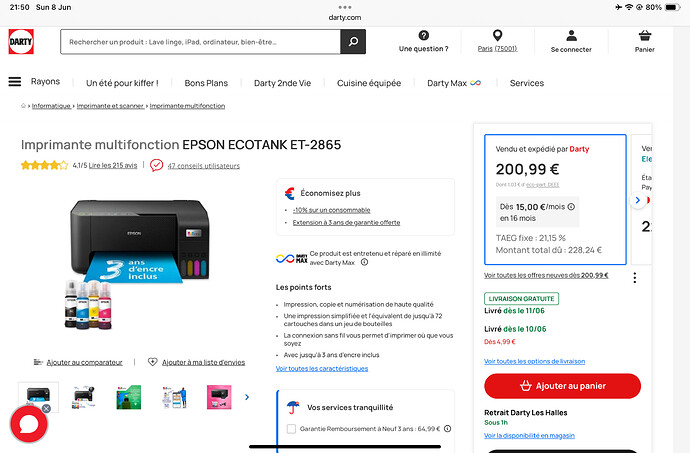Click the store location pin icon

point(497,35)
